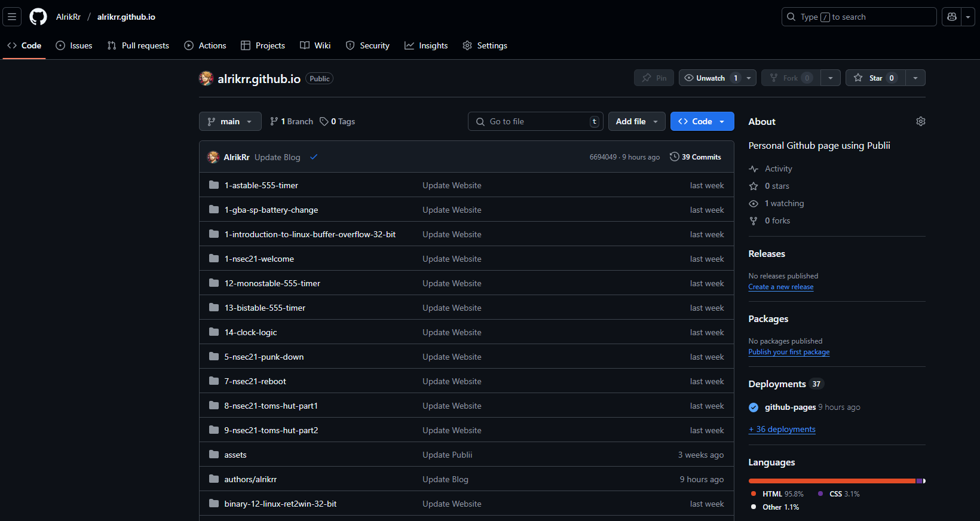Expand the main branch dropdown
The width and height of the screenshot is (980, 521).
[x=230, y=121]
